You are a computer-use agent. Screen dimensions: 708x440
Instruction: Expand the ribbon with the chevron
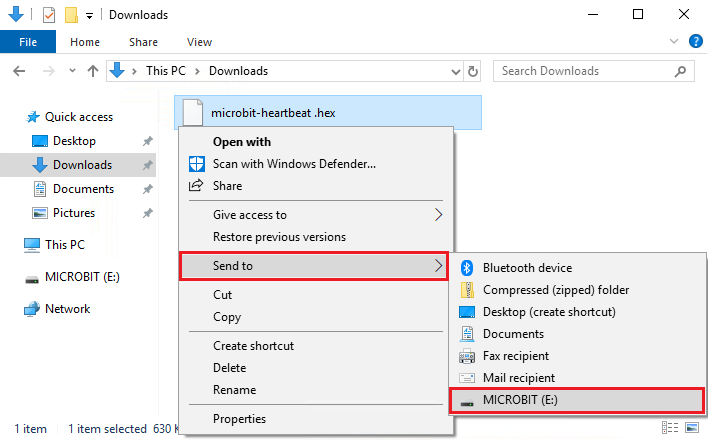click(x=674, y=42)
